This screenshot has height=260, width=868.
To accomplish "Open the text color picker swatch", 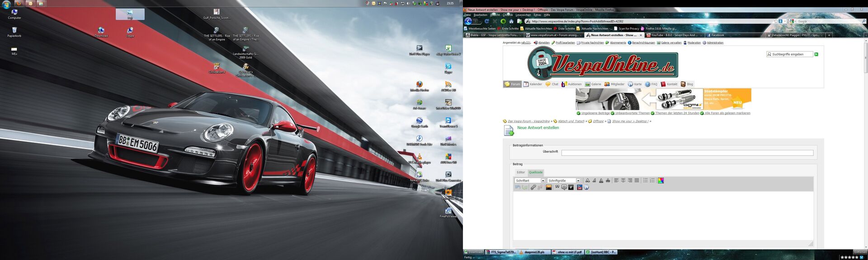I will (x=660, y=181).
